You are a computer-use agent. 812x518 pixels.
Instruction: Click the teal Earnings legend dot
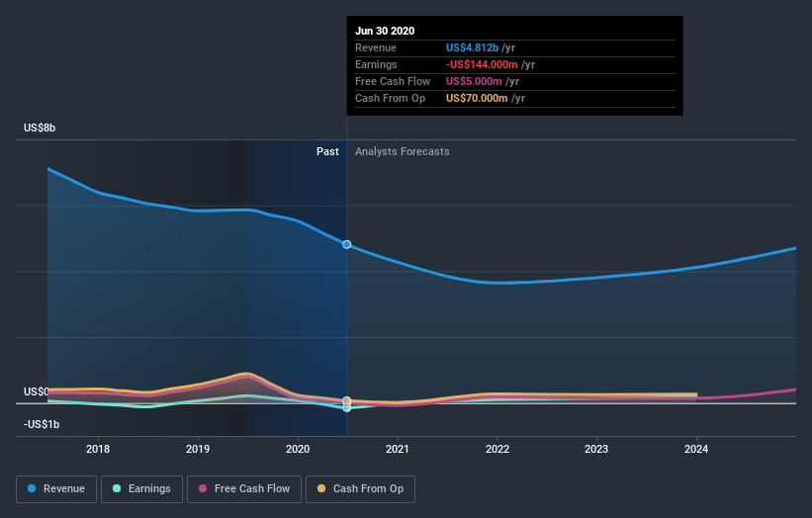117,488
